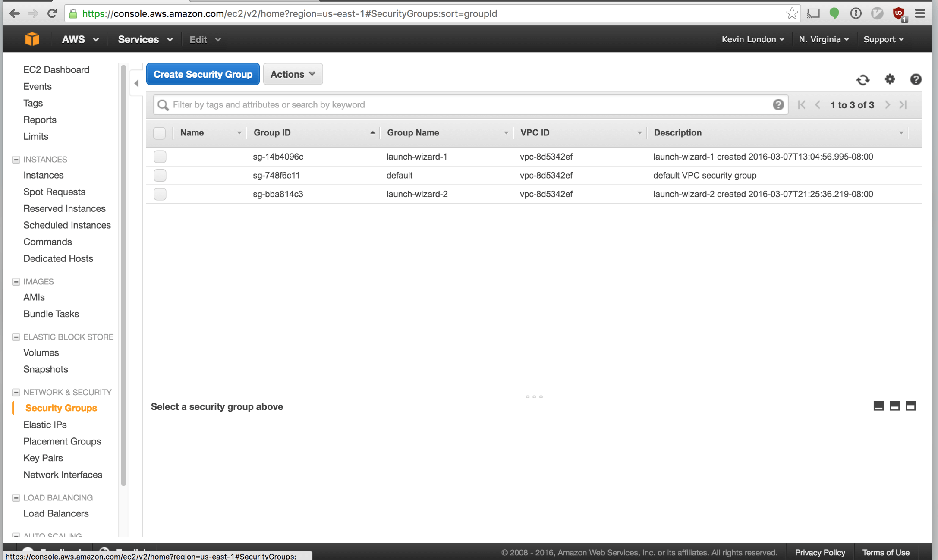Check the default security group row

[160, 175]
